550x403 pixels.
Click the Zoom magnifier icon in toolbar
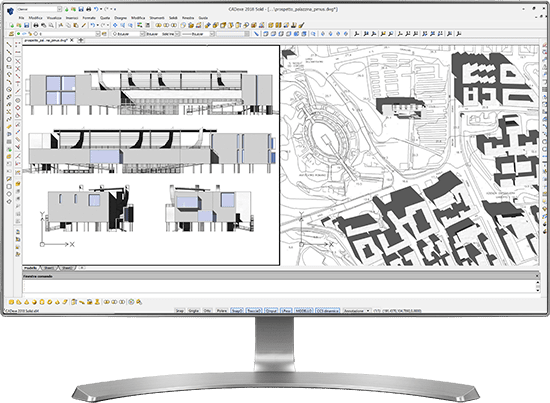click(x=123, y=25)
